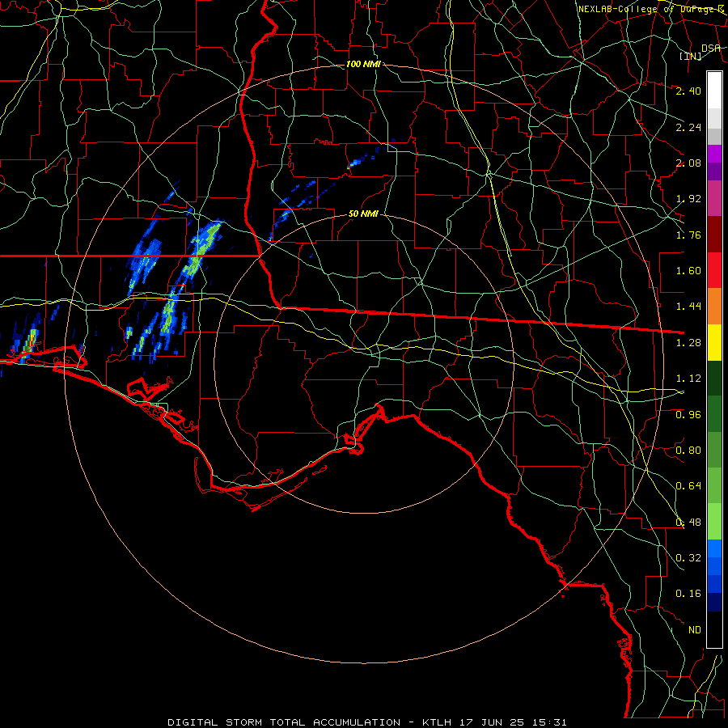Click the 0.80 legend value
Image resolution: width=728 pixels, height=728 pixels.
point(688,451)
